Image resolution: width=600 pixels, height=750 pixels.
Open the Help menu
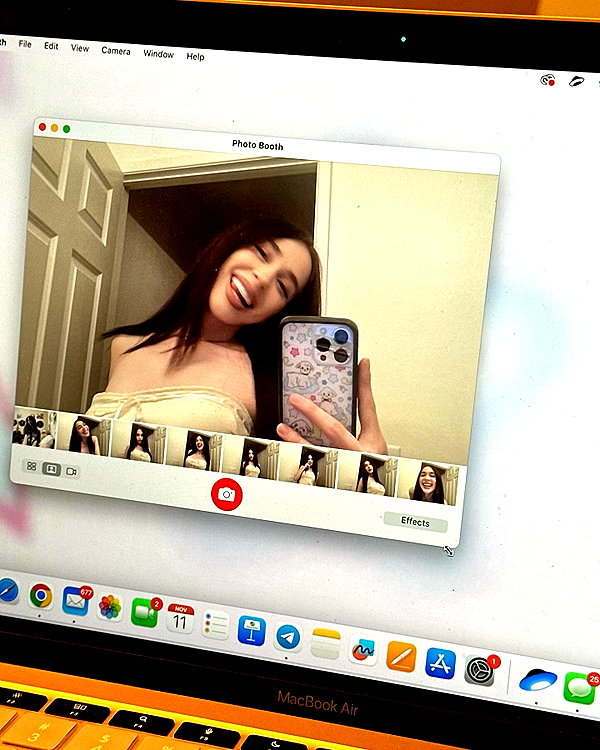[x=195, y=56]
